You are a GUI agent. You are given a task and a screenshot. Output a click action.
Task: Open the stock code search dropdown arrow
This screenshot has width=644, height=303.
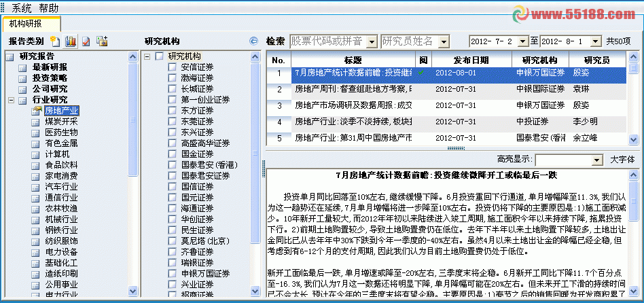click(372, 41)
